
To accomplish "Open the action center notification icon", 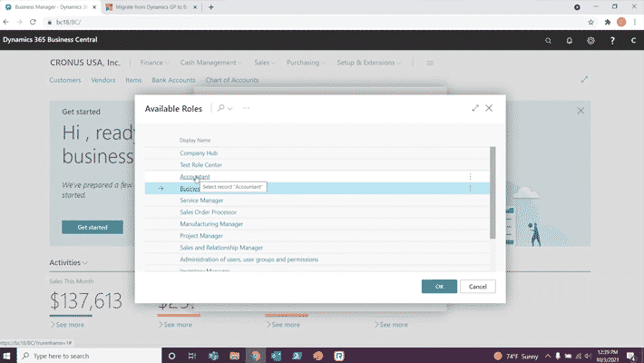I will click(631, 356).
